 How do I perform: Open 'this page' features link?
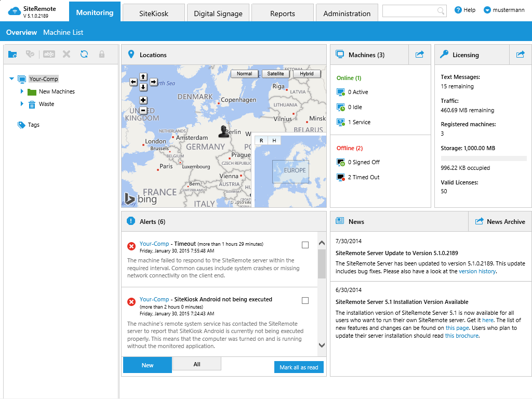tap(457, 328)
